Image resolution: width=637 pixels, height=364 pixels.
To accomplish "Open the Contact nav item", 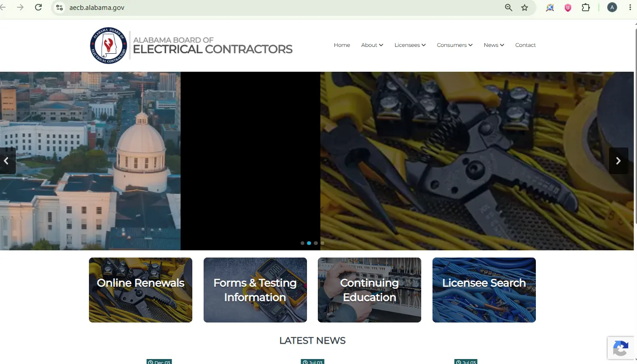I will point(525,45).
